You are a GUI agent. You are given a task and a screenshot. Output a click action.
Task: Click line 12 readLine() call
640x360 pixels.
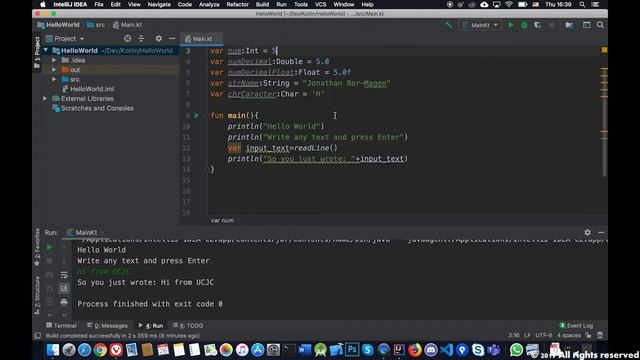click(x=316, y=148)
